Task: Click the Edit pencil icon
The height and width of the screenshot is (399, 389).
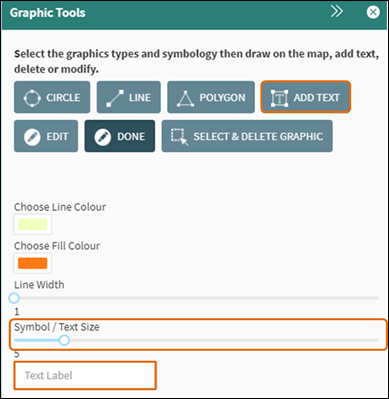Action: (32, 137)
